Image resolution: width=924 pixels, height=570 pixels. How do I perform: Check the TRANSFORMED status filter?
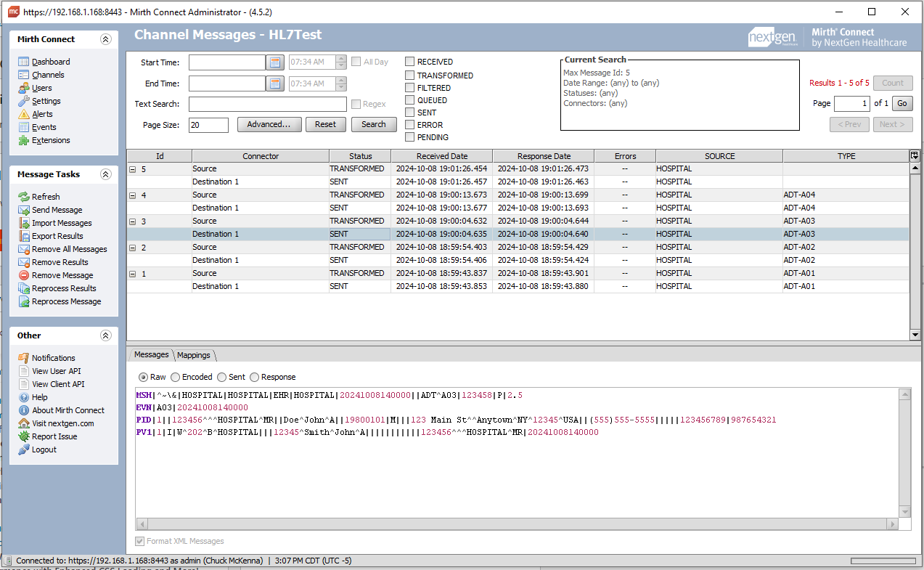(410, 76)
